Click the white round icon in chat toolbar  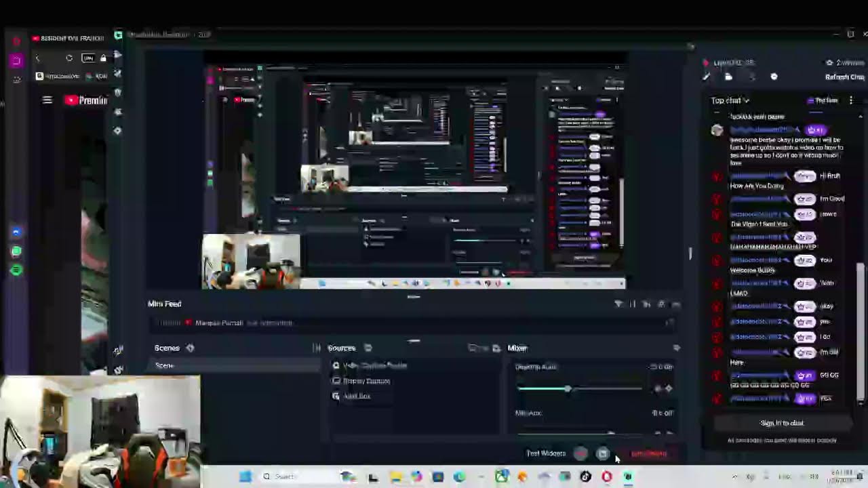point(774,77)
